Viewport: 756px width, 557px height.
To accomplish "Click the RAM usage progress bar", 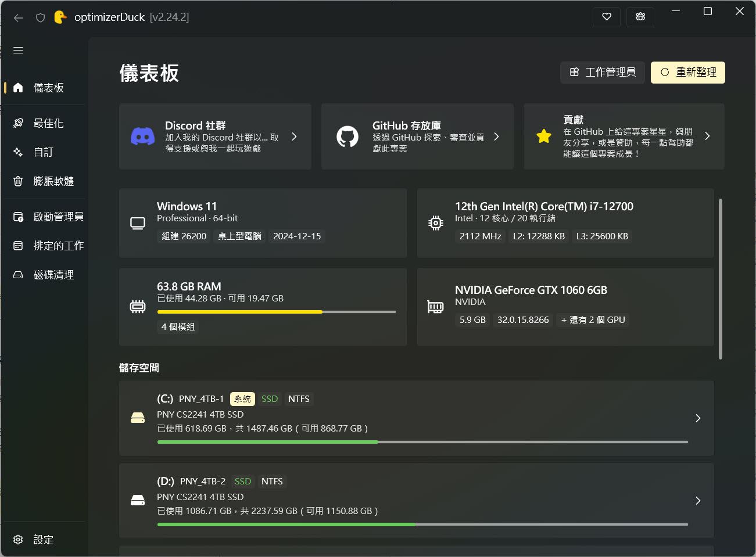I will (x=277, y=312).
